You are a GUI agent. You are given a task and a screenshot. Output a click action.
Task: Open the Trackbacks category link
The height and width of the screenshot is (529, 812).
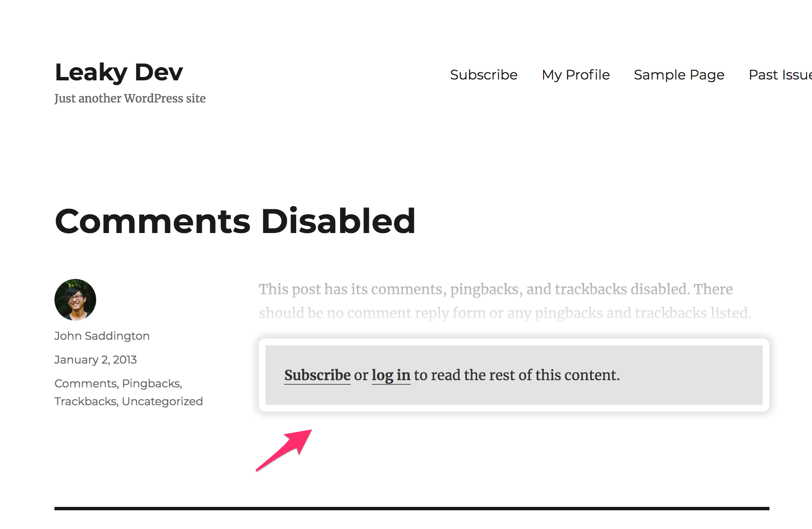point(86,401)
